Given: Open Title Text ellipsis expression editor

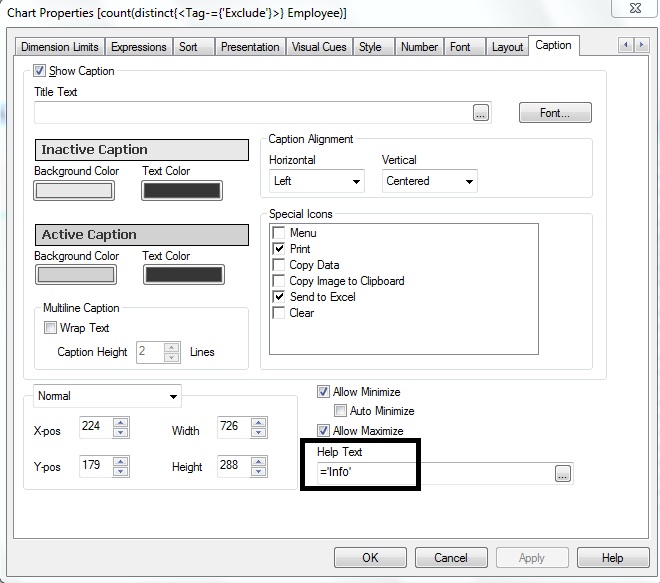Looking at the screenshot, I should (x=481, y=113).
